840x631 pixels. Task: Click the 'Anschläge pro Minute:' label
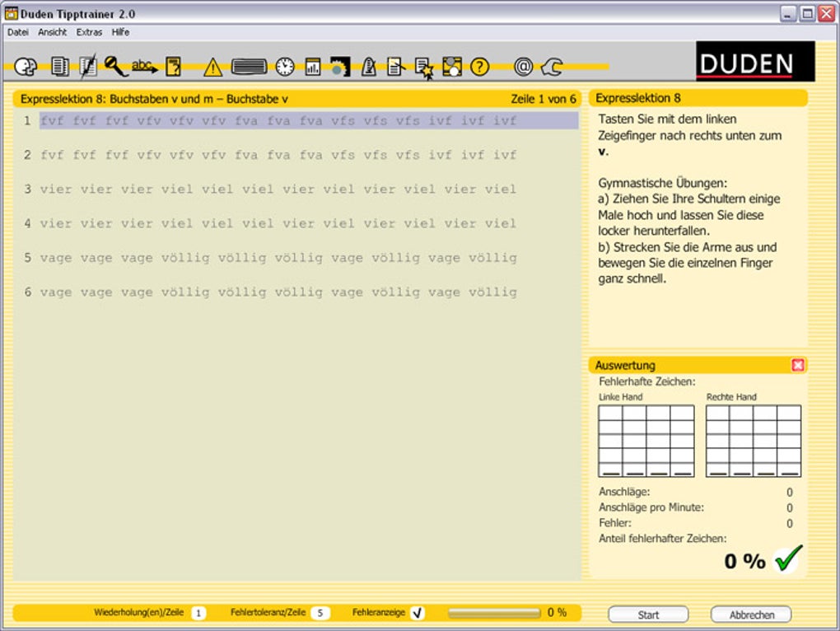[651, 507]
